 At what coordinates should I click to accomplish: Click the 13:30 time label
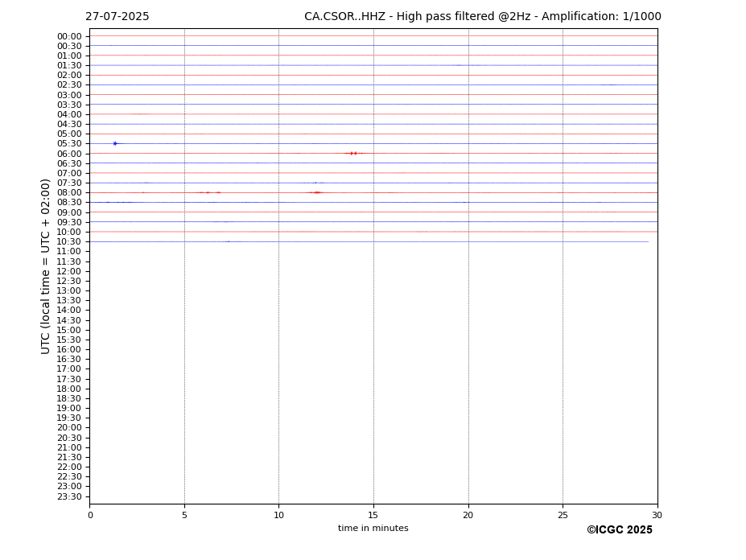coord(69,300)
